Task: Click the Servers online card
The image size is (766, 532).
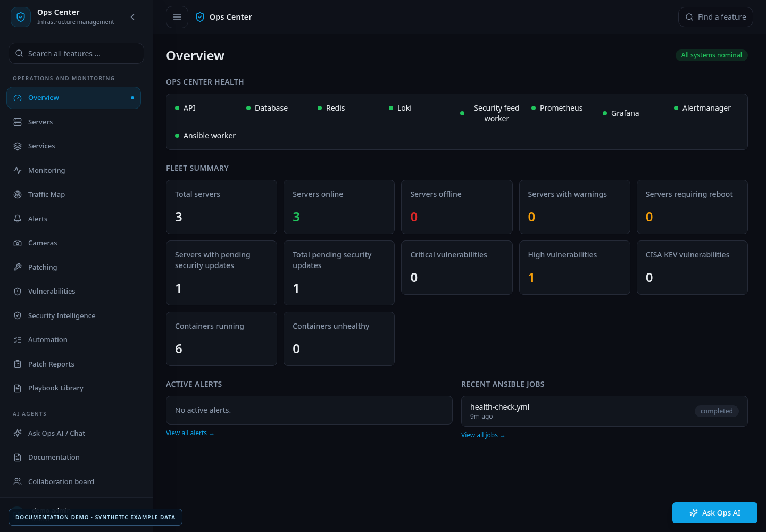Action: click(339, 207)
